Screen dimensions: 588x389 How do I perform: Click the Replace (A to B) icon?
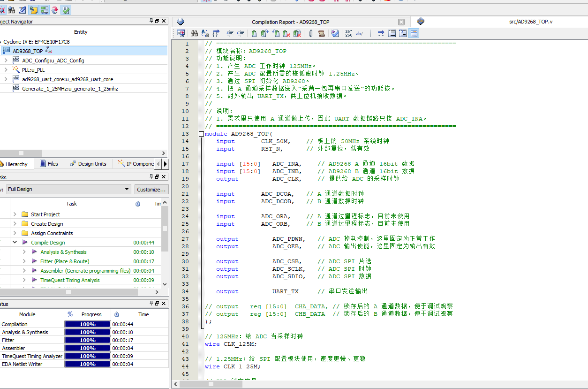coord(205,33)
